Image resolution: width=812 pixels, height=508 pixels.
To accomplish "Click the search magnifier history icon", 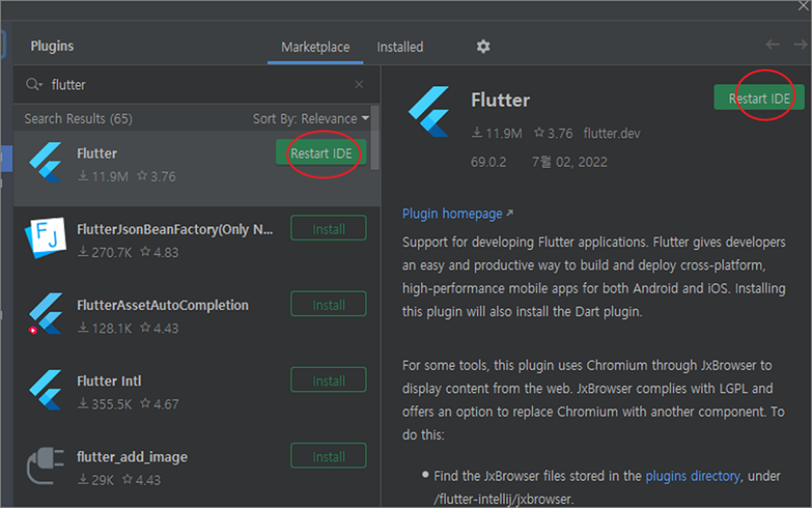I will 34,85.
